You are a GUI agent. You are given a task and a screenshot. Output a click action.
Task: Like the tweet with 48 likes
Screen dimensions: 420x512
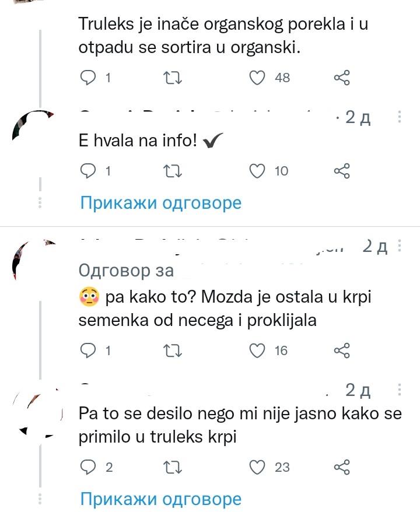(x=257, y=78)
